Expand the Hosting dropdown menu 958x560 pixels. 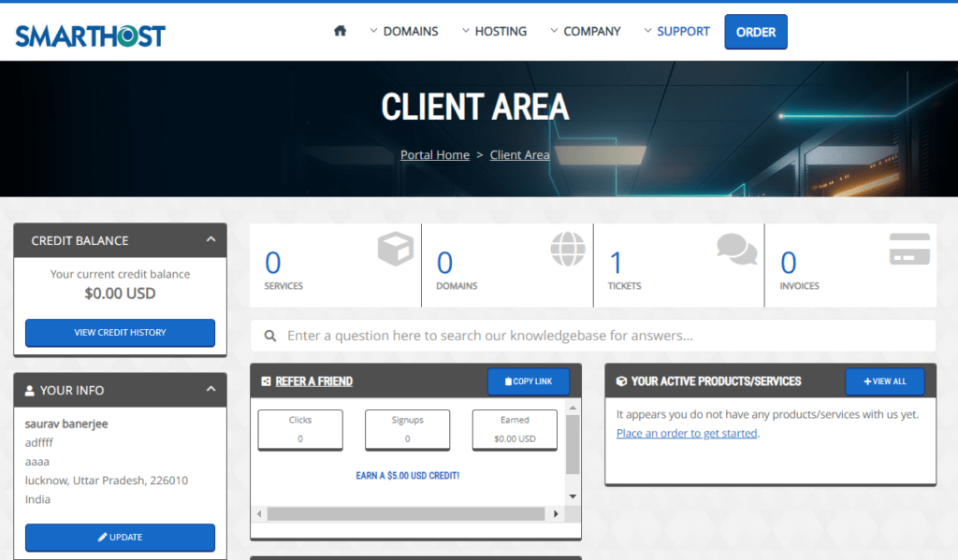494,31
